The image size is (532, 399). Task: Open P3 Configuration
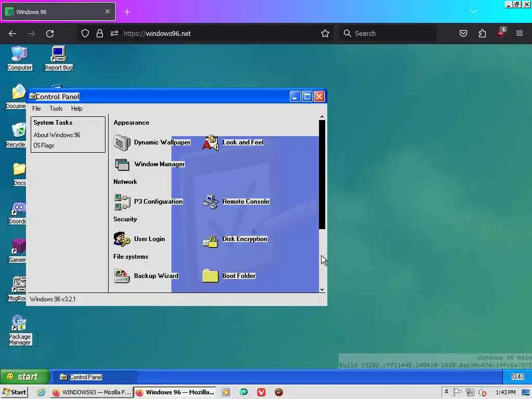[148, 202]
